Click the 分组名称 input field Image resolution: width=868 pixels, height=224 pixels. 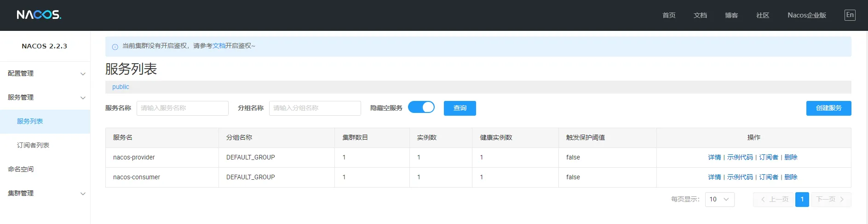coord(315,108)
